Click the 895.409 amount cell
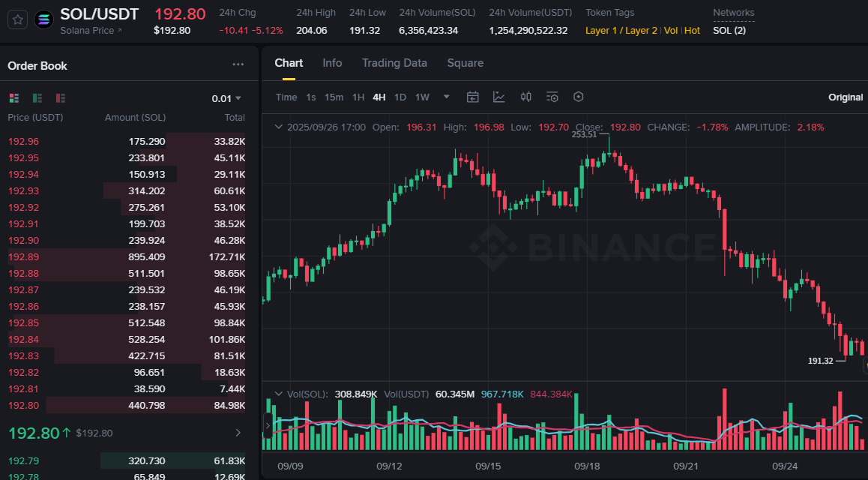 [x=147, y=257]
